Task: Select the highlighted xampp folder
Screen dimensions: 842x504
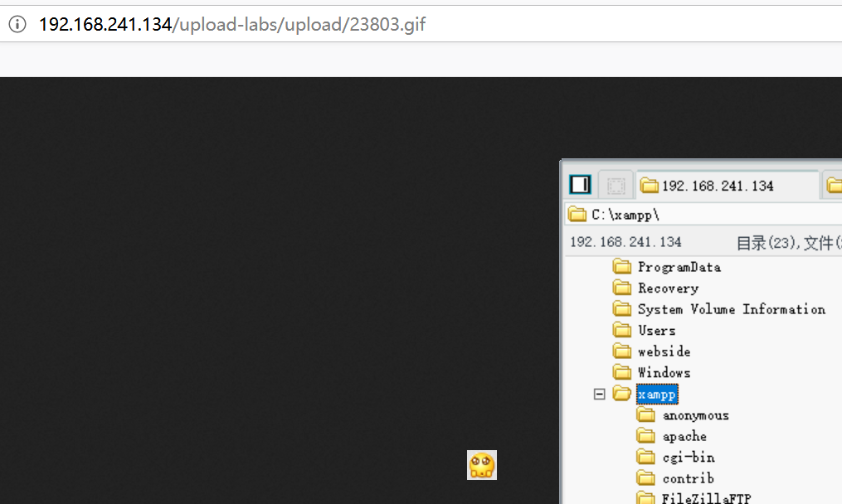Action: [x=657, y=395]
